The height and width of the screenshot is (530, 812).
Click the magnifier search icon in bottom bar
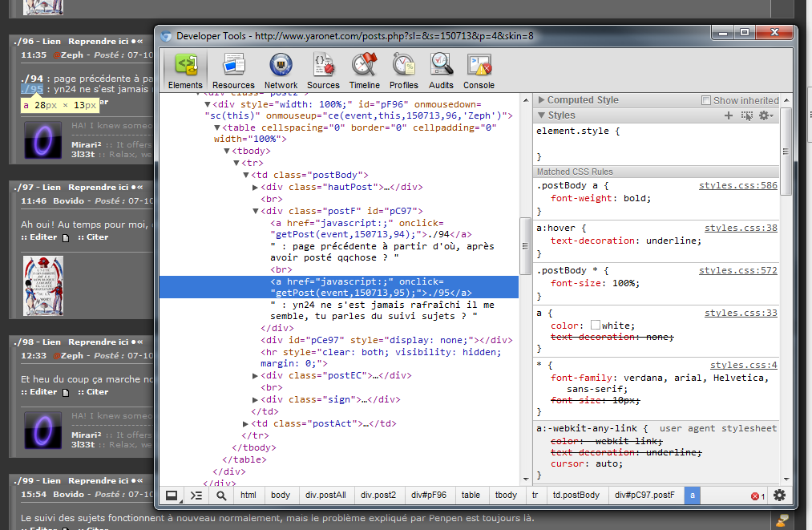(x=221, y=496)
